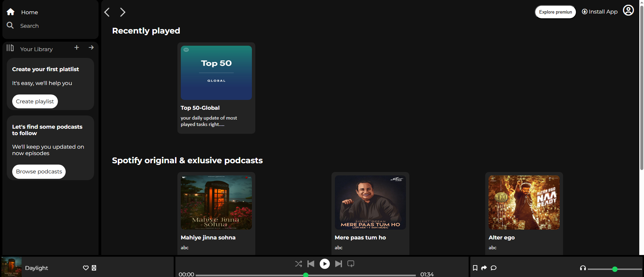Click the Install App download icon
Image resolution: width=644 pixels, height=277 pixels.
[x=584, y=12]
